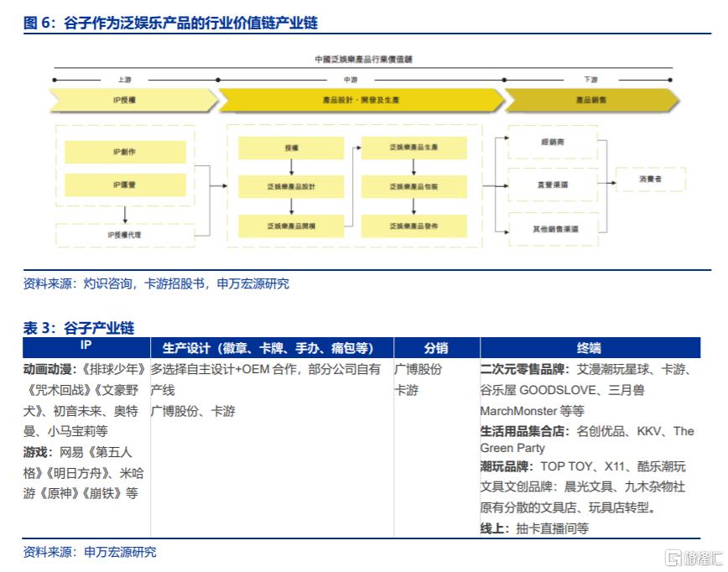Viewport: 728px width, 572px height.
Task: Click the '經銷商' box
Action: coord(553,142)
